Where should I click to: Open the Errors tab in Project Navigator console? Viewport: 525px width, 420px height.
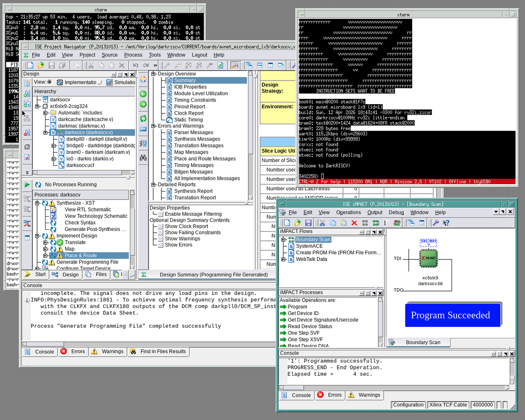coord(73,351)
